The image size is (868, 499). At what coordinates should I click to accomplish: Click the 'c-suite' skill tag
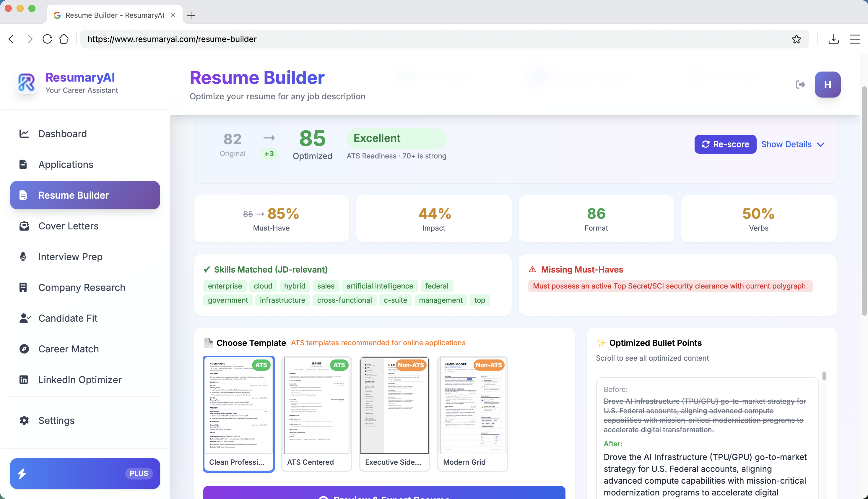(396, 300)
